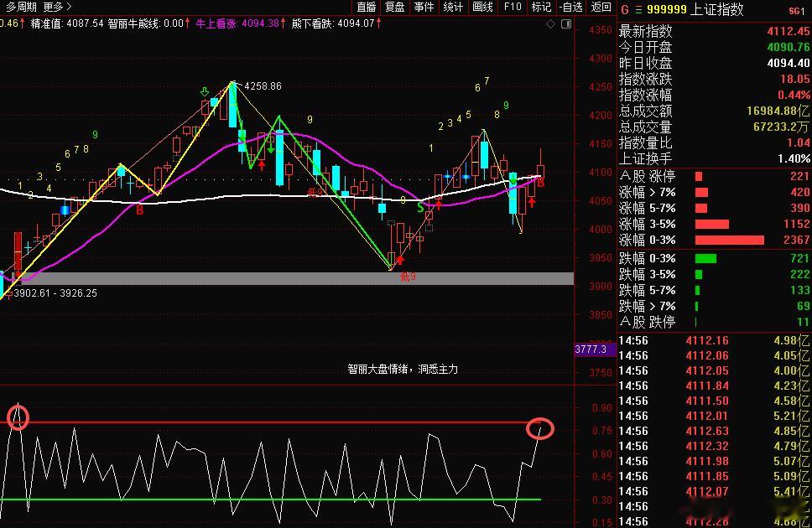Open the 统计 statistics menu
This screenshot has width=812, height=528.
pyautogui.click(x=453, y=7)
